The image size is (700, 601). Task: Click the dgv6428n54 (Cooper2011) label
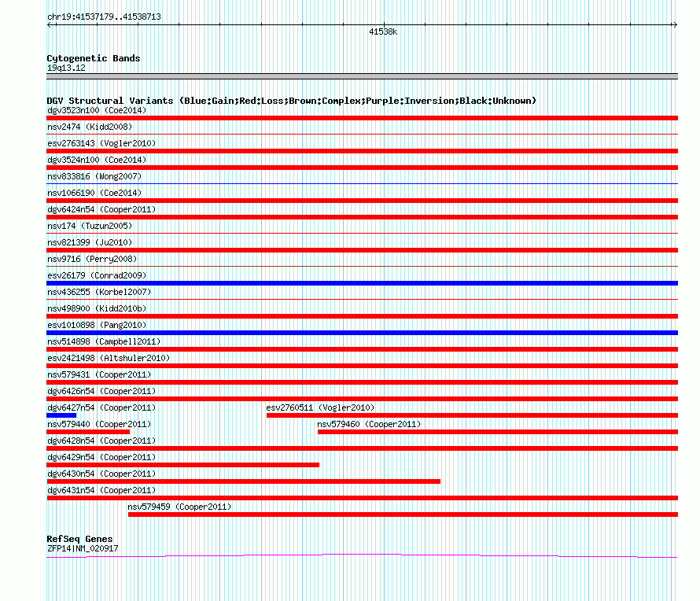[101, 441]
